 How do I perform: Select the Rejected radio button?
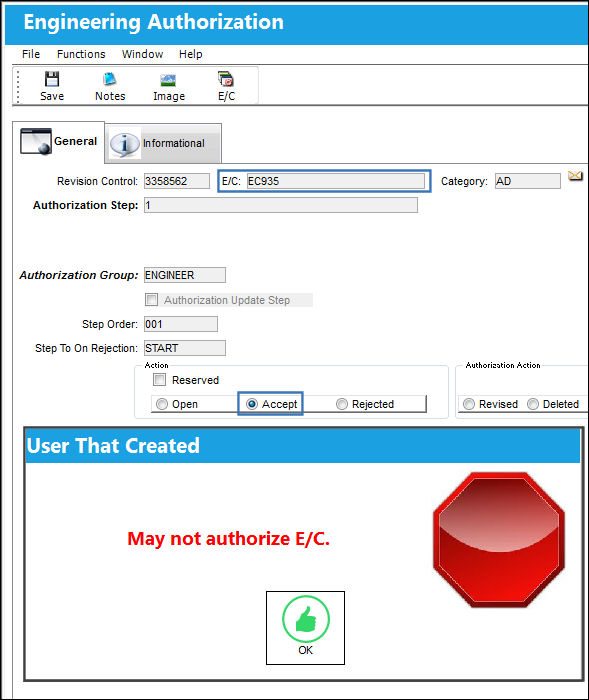pos(342,404)
